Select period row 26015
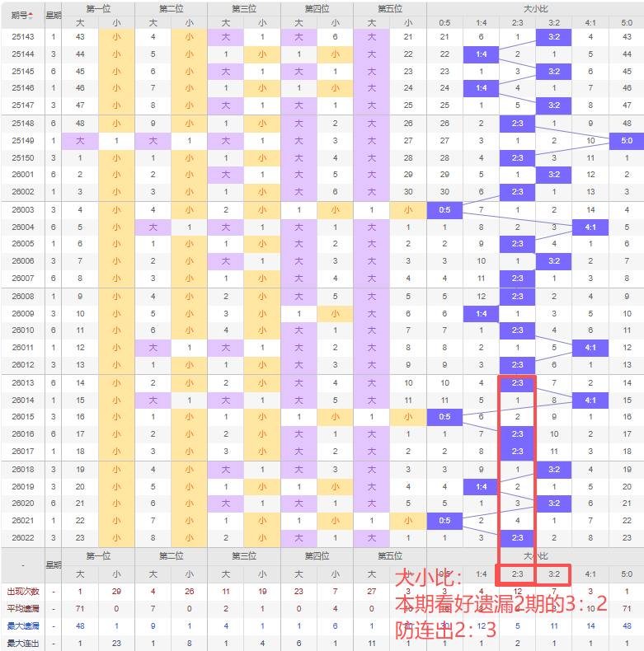The image size is (644, 651). click(x=322, y=417)
